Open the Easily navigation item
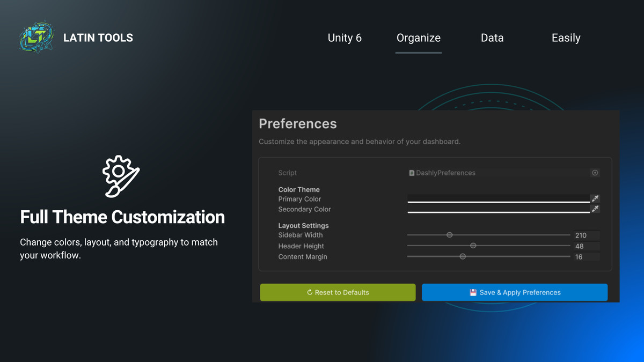The image size is (644, 362). [x=566, y=38]
